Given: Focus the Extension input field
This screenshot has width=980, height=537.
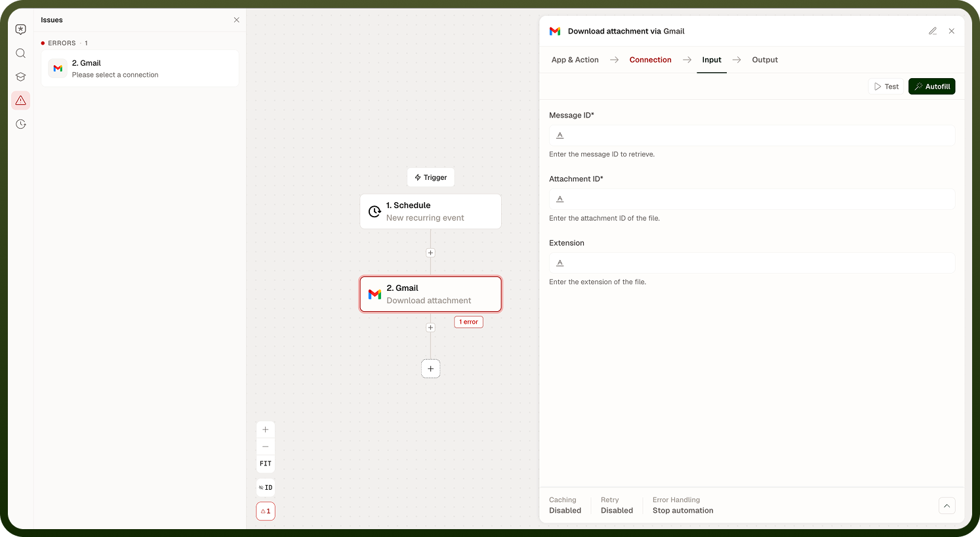Looking at the screenshot, I should [752, 263].
